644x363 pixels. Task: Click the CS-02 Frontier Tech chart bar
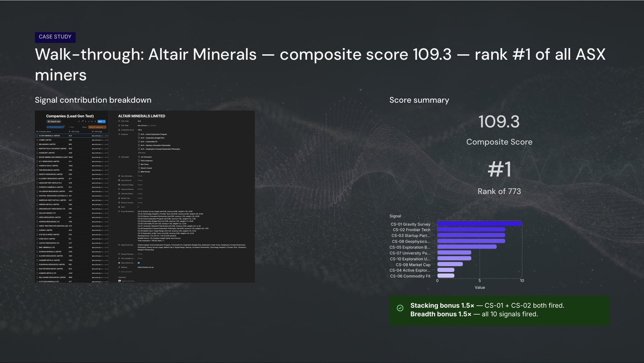[x=471, y=229]
